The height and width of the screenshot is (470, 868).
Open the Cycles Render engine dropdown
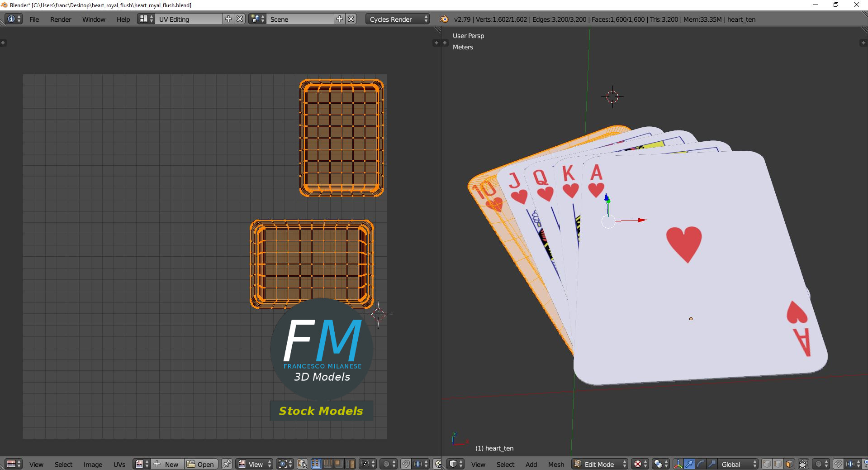398,19
